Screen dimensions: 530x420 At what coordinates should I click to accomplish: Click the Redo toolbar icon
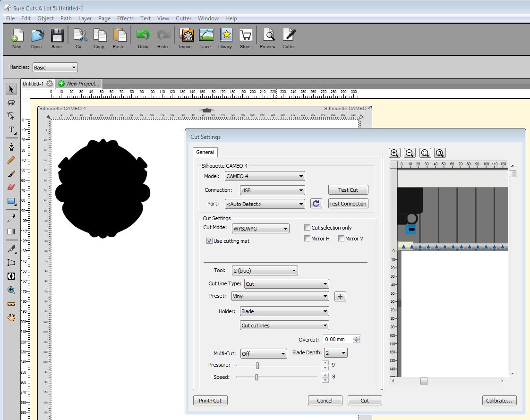162,39
